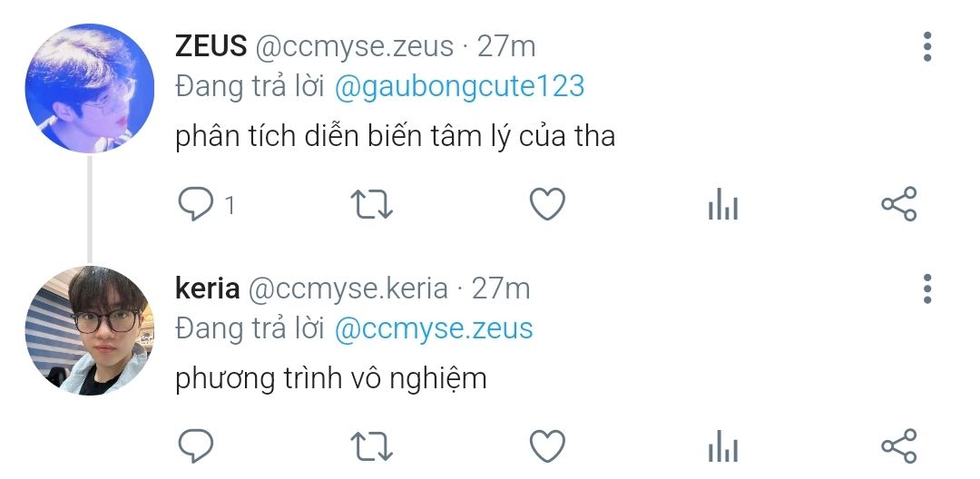Like ZEUS's tweet with the heart
The width and height of the screenshot is (980, 479).
click(x=547, y=205)
